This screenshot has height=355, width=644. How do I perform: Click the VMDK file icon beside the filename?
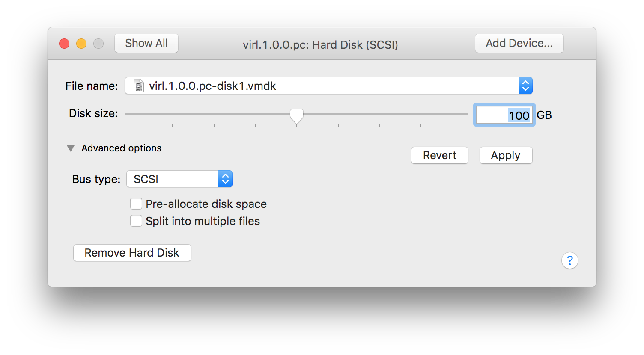[138, 86]
